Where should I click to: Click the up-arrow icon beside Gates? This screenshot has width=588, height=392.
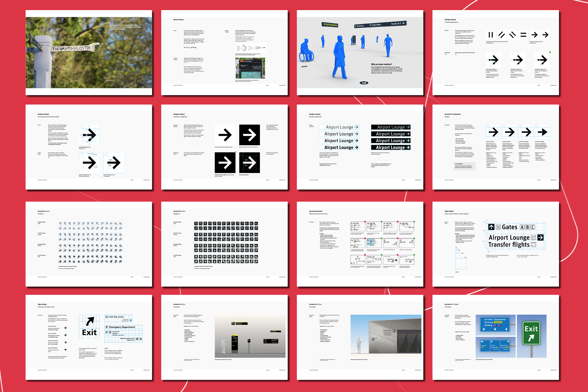click(x=491, y=227)
